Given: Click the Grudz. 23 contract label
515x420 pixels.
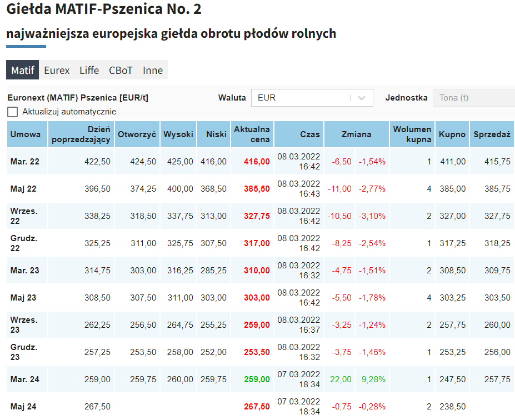Looking at the screenshot, I should [x=24, y=352].
